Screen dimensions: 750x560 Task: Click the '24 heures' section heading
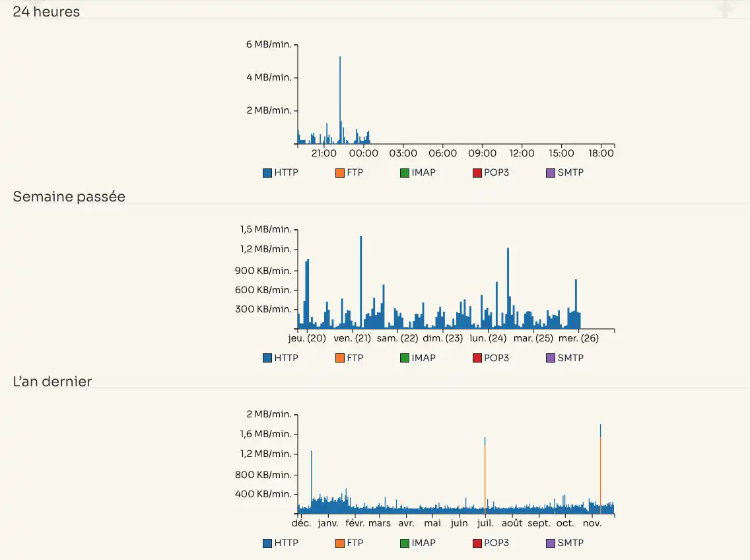pyautogui.click(x=46, y=11)
